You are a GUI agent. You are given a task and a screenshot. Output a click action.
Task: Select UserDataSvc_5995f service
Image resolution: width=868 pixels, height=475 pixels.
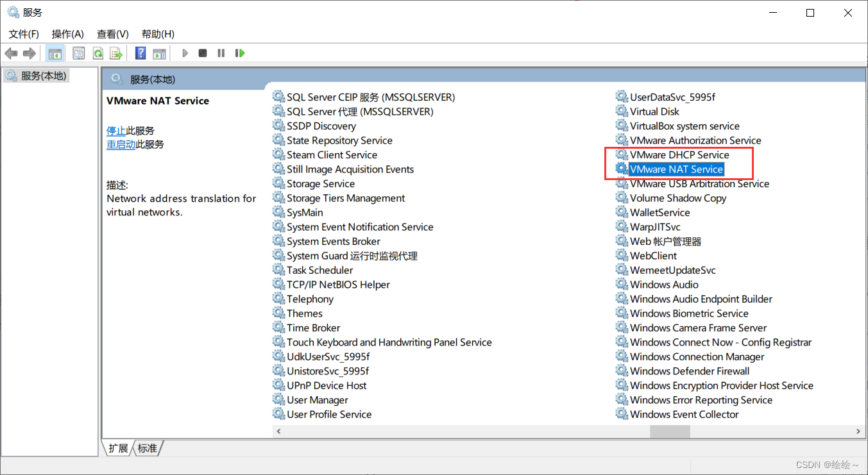pyautogui.click(x=672, y=97)
